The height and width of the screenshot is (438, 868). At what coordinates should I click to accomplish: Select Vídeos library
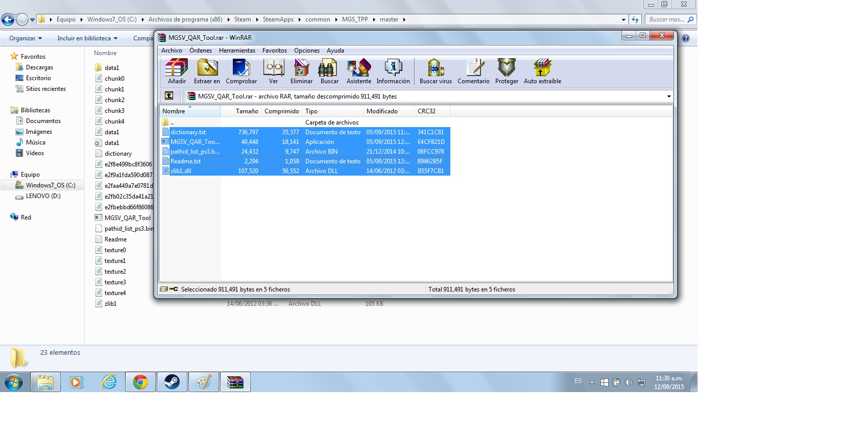click(35, 153)
